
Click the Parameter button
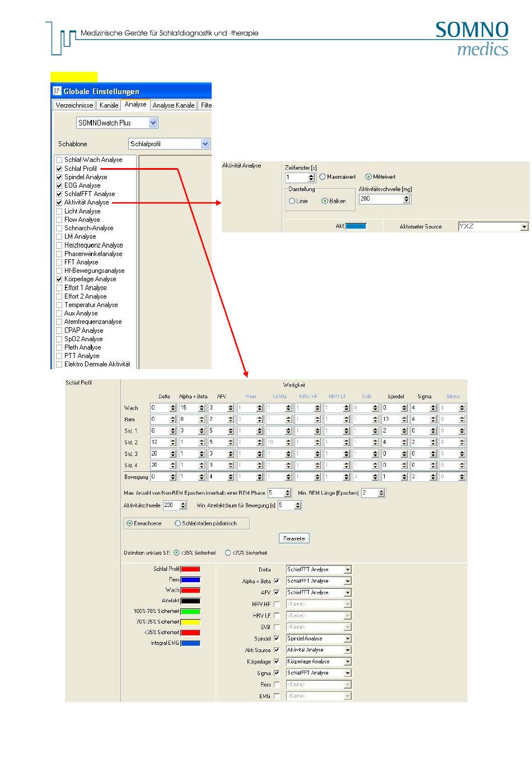294,538
